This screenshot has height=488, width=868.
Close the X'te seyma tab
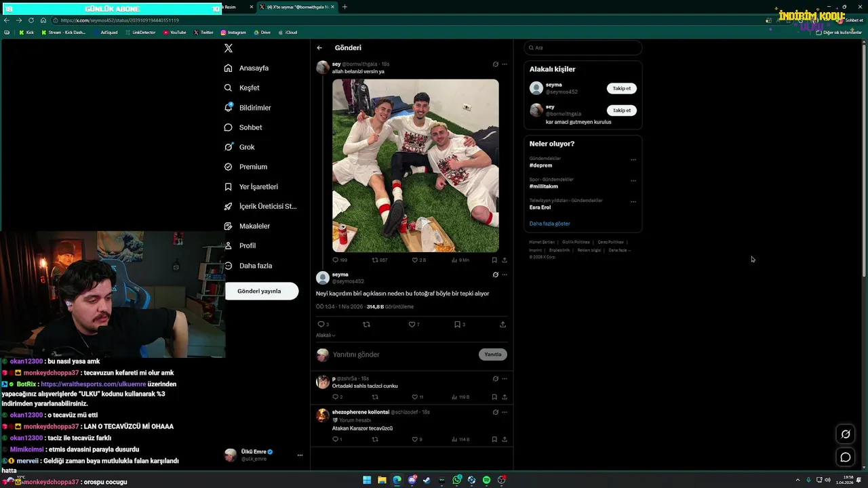(x=334, y=7)
